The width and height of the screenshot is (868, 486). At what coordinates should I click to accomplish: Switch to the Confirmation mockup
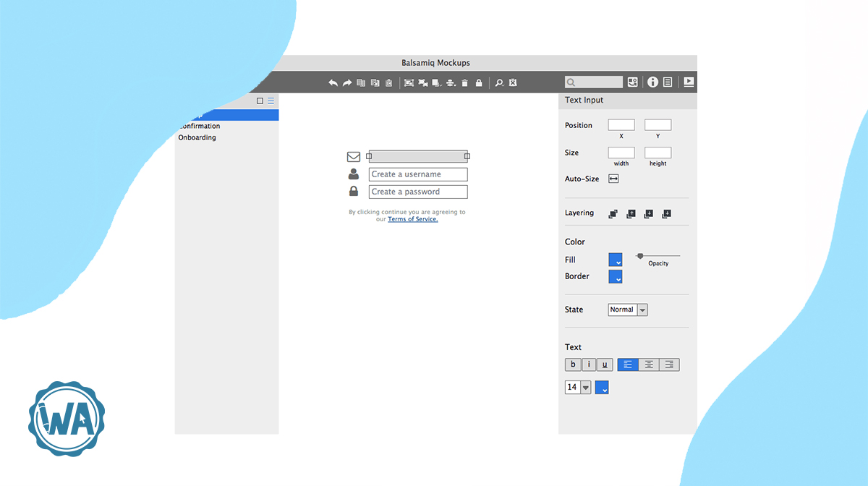pos(200,126)
